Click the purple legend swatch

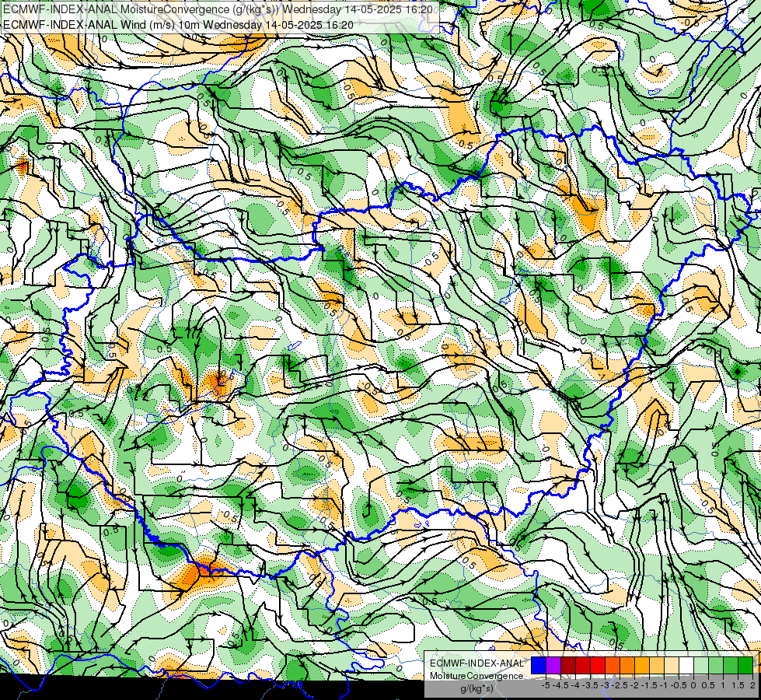click(x=553, y=666)
